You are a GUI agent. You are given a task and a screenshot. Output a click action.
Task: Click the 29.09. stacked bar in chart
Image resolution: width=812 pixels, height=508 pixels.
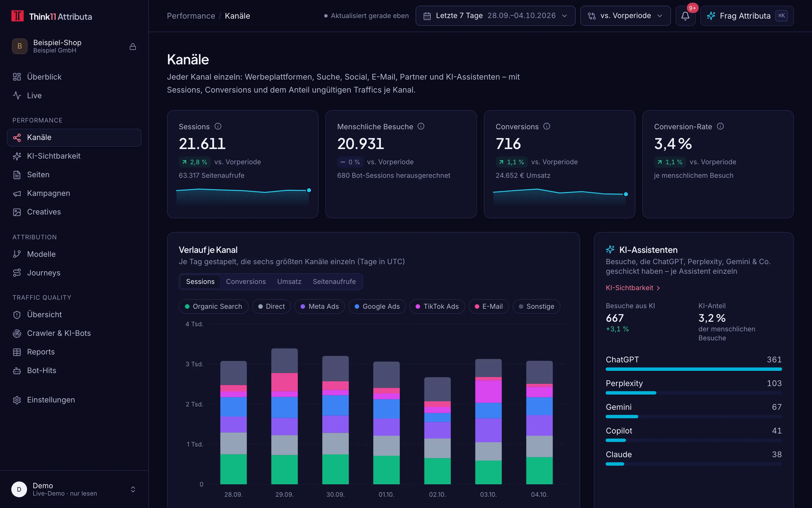tap(284, 416)
